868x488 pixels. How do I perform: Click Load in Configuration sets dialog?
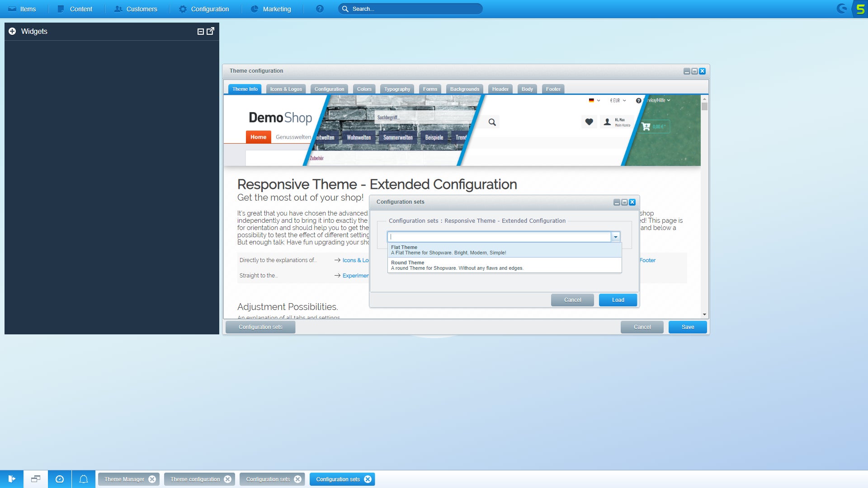(x=618, y=300)
